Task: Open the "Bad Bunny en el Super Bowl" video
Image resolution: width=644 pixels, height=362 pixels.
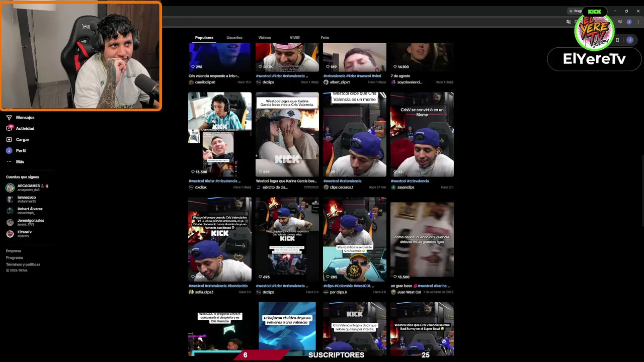Action: [x=422, y=329]
